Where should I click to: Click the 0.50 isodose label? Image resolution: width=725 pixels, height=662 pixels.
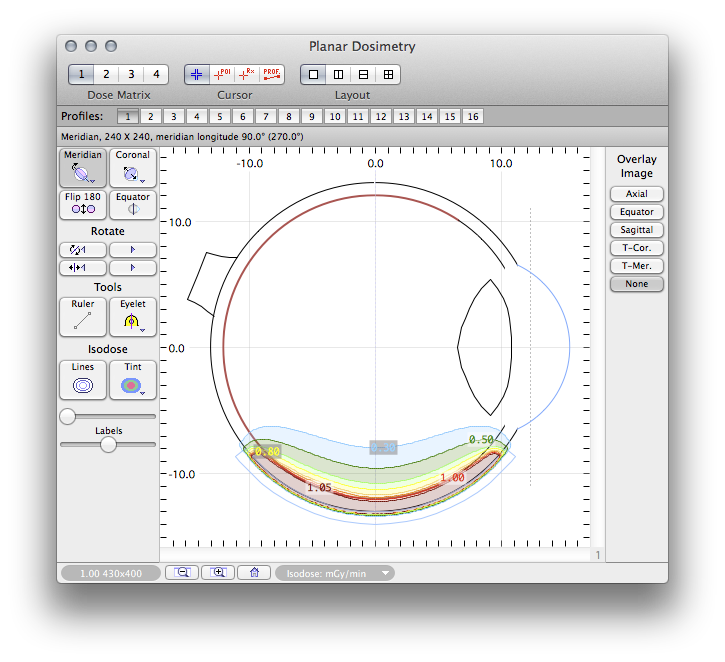[481, 439]
